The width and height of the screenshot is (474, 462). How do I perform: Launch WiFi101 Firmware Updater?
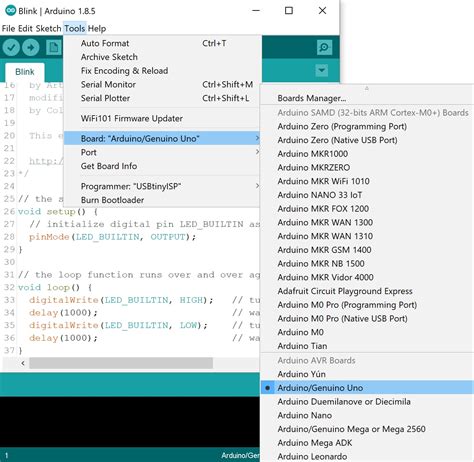point(161,118)
